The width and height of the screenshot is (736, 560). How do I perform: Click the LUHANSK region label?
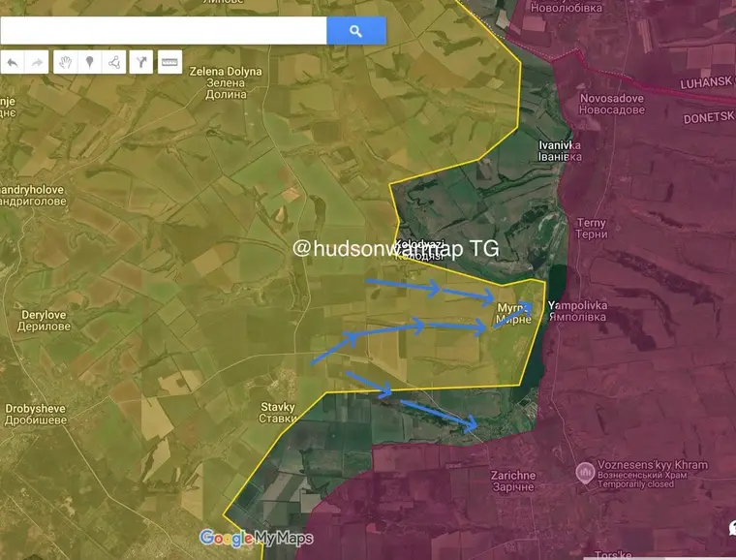point(706,82)
